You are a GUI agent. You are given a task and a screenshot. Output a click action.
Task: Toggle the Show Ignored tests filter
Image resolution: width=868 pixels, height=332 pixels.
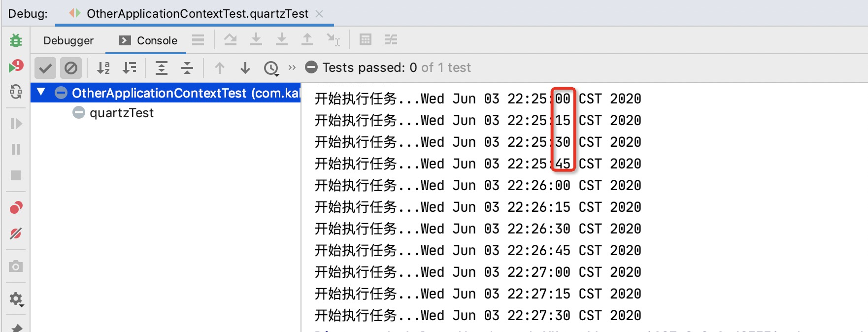tap(71, 68)
